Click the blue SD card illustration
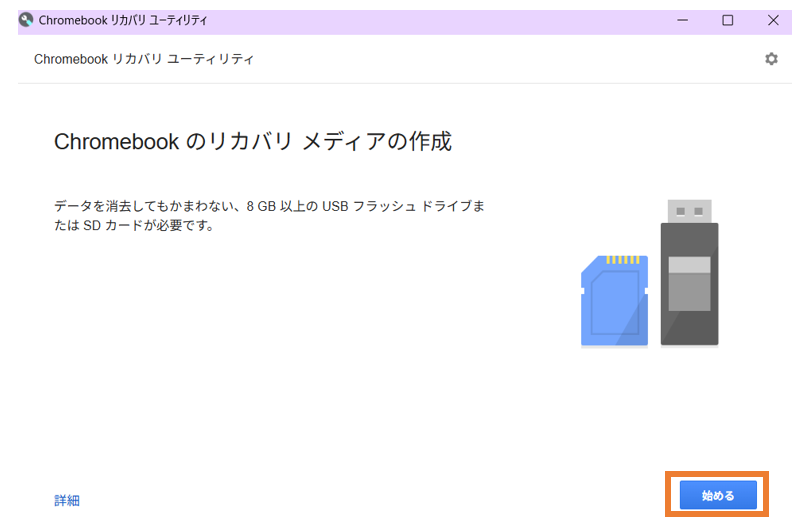This screenshot has width=803, height=531. pyautogui.click(x=614, y=301)
